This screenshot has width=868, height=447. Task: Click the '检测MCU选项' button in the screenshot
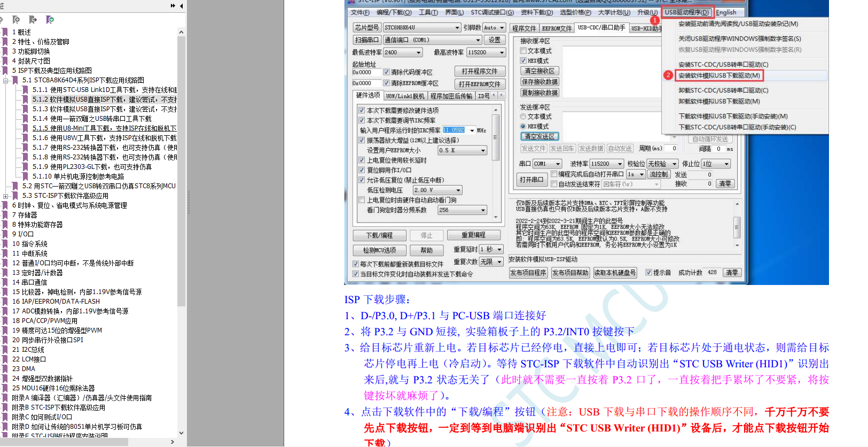coord(379,250)
